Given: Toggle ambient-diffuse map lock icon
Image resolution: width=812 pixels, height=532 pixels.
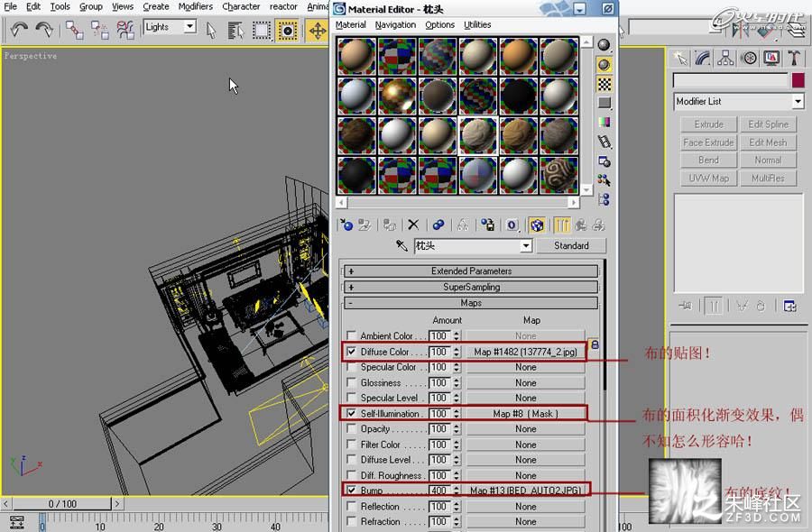Looking at the screenshot, I should [595, 344].
